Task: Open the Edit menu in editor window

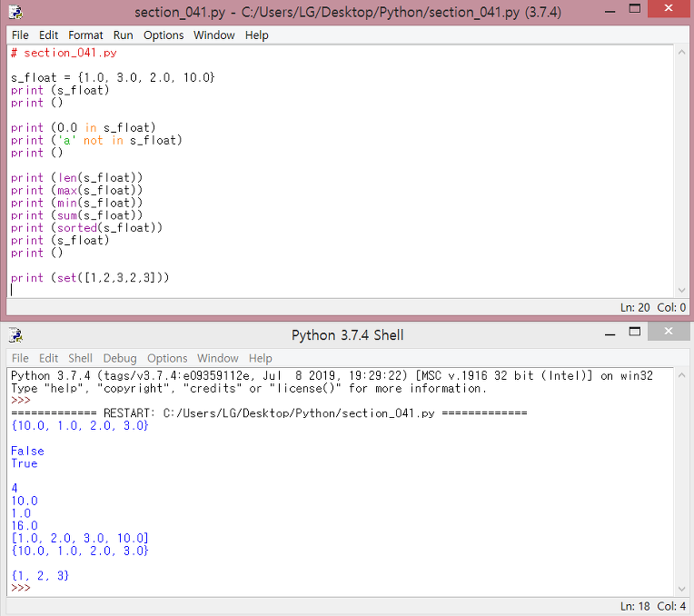Action: 48,35
